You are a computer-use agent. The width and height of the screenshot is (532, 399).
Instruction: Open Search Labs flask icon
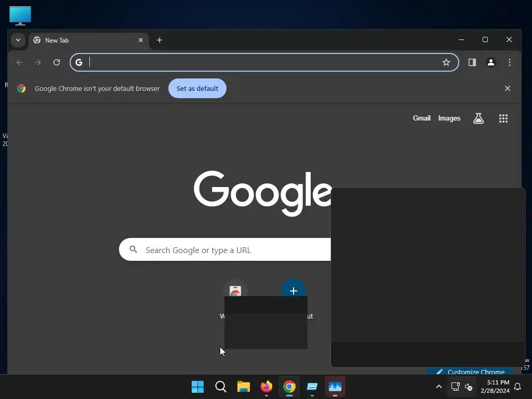click(x=478, y=118)
